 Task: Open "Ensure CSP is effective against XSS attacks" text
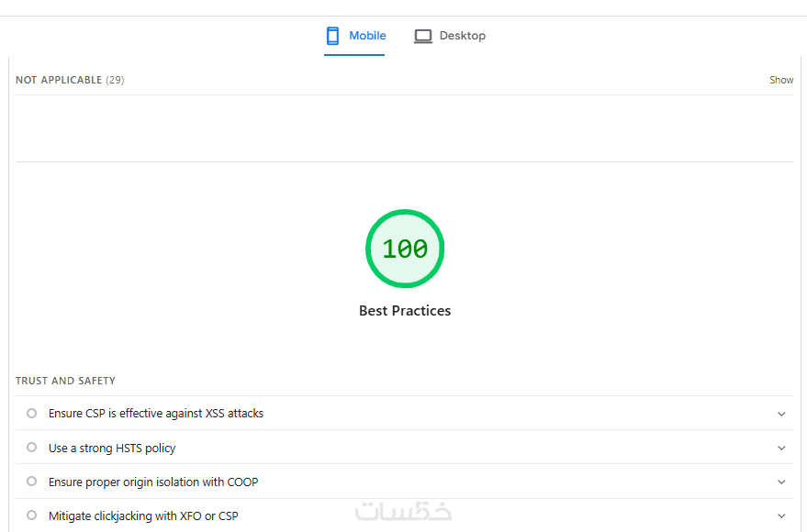point(156,414)
